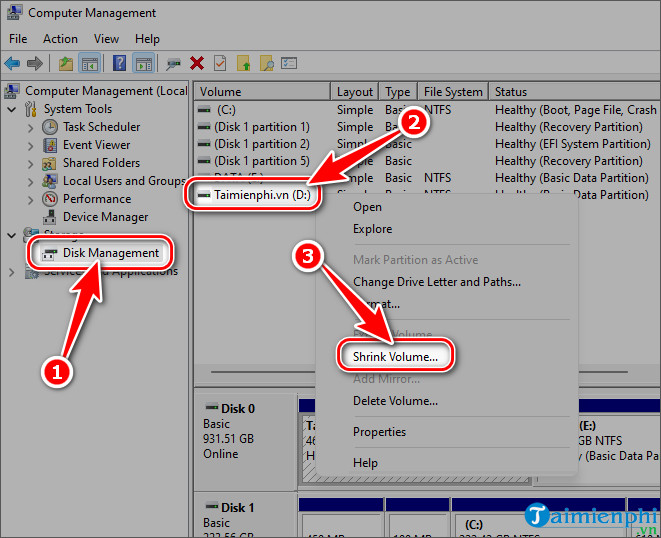This screenshot has width=661, height=538.
Task: Click the Computer Management root tree icon
Action: (12, 91)
